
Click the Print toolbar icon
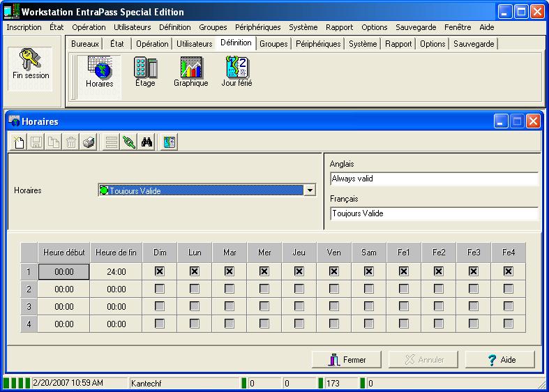pos(89,142)
